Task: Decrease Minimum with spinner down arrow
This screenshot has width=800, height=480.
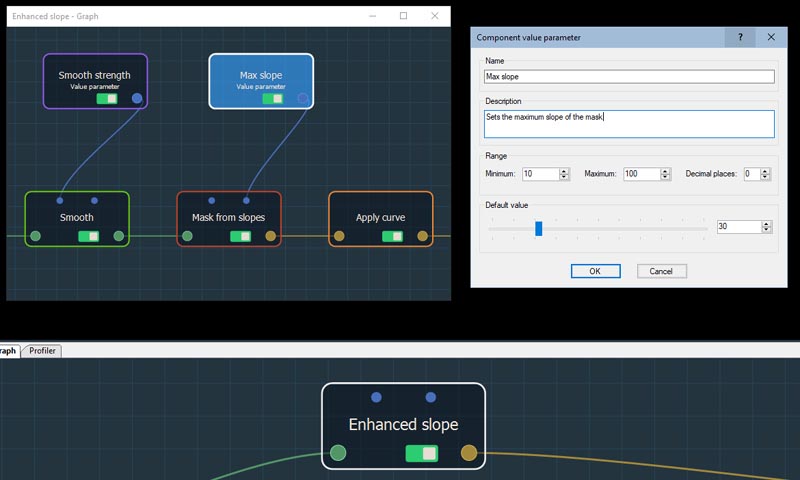Action: tap(564, 177)
